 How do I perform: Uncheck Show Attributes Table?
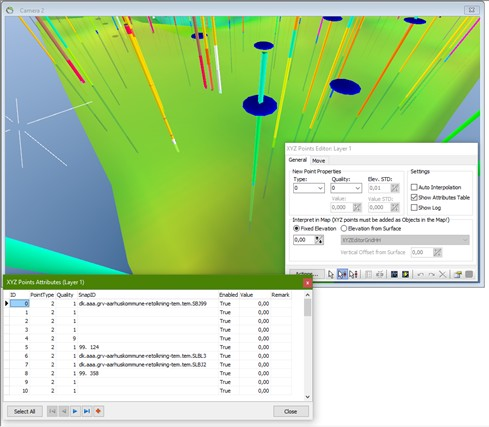(x=414, y=197)
